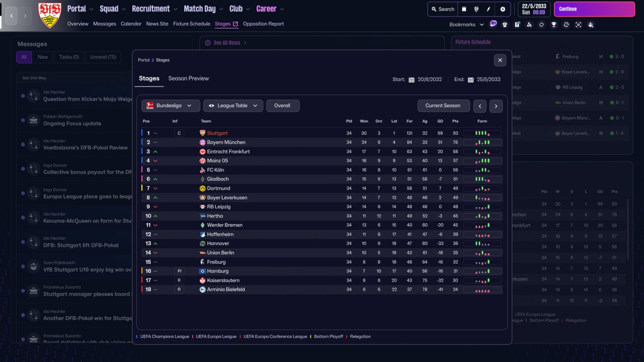Expand the Squad main menu
The image size is (644, 362).
point(113,9)
